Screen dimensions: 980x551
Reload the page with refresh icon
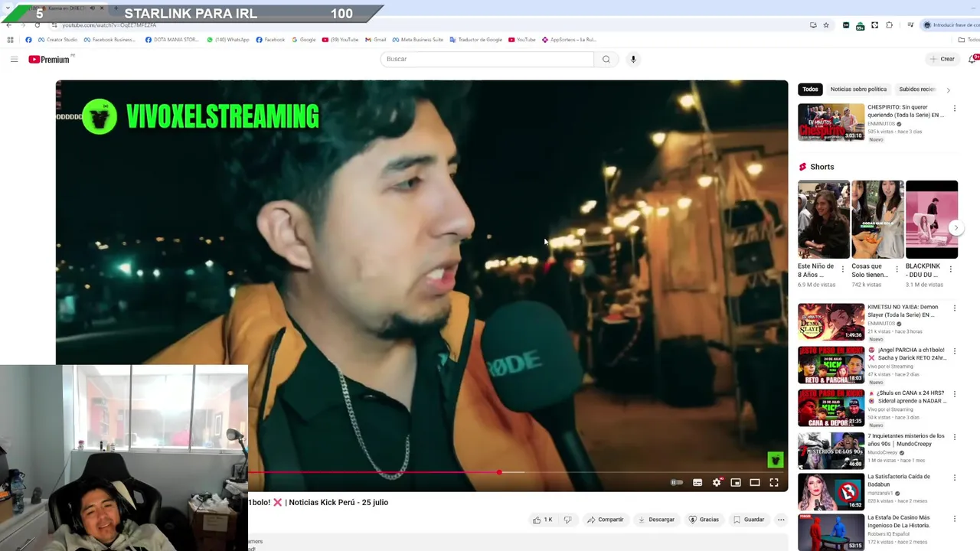tap(38, 24)
